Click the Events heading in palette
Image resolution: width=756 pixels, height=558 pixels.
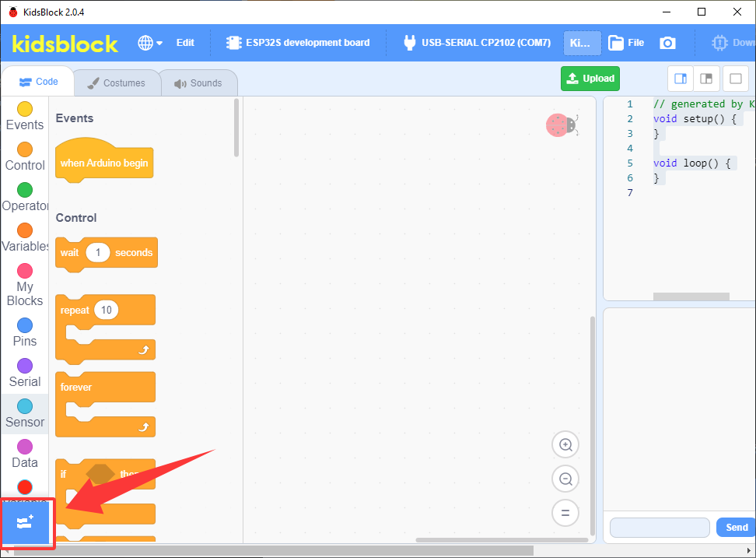click(74, 118)
